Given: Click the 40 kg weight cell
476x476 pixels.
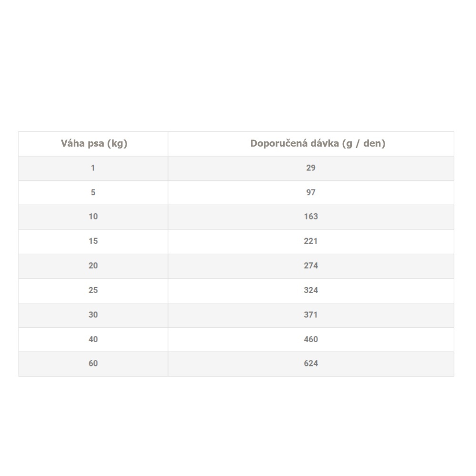Looking at the screenshot, I should click(x=93, y=339).
